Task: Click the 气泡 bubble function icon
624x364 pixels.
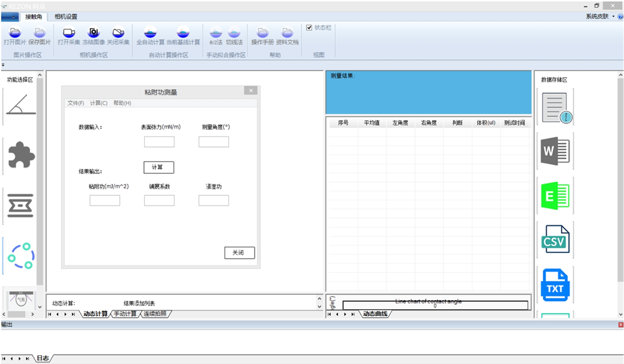Action: click(21, 299)
